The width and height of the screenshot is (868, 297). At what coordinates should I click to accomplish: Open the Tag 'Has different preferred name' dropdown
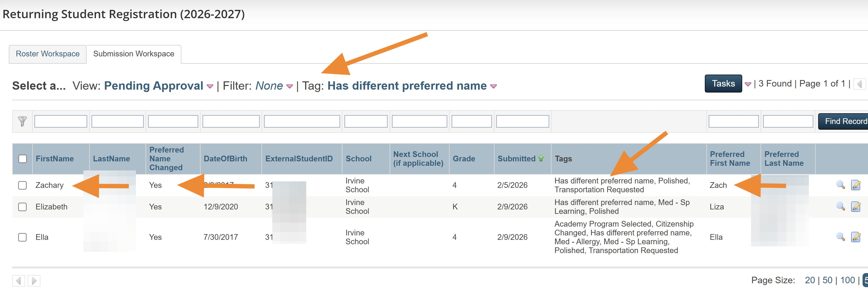pos(494,87)
